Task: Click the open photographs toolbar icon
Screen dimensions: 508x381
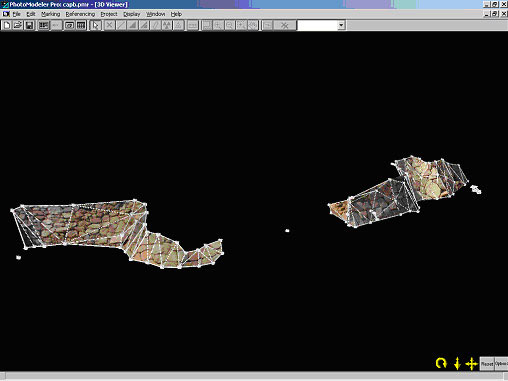Action: [69, 25]
